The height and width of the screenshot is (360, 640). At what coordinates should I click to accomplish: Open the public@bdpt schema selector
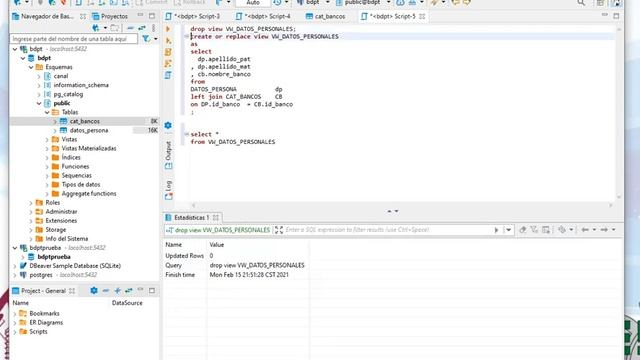[363, 2]
